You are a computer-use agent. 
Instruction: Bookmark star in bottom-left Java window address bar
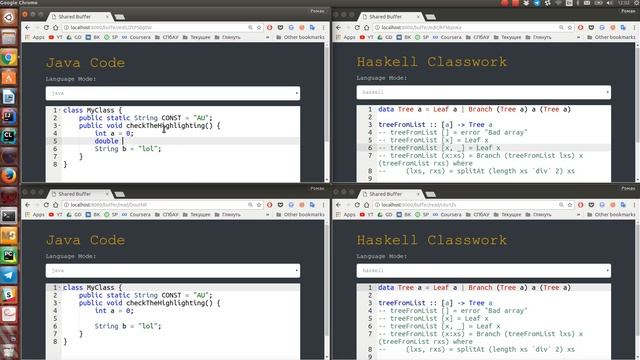click(x=259, y=204)
